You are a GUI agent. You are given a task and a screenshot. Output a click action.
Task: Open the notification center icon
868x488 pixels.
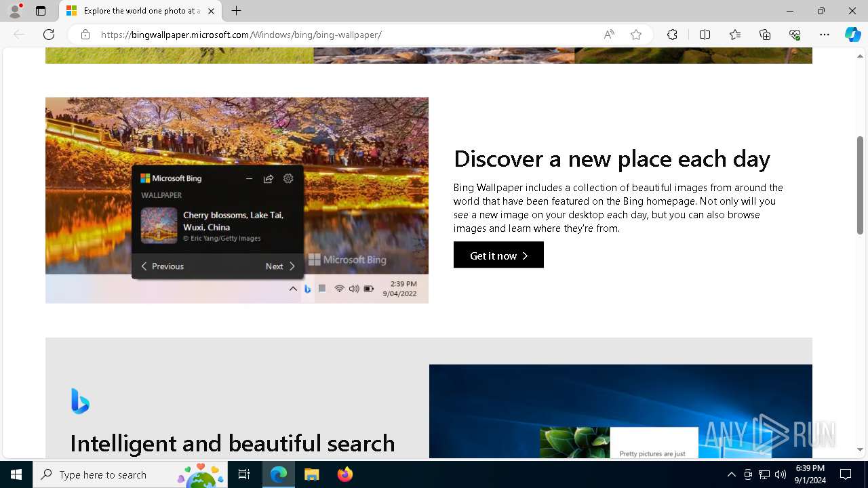click(846, 474)
